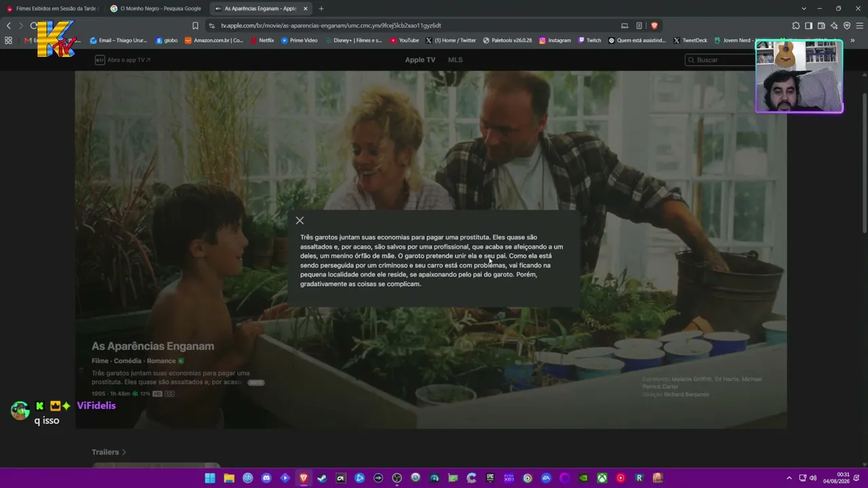Click the Brave browser taskbar icon
Image resolution: width=868 pixels, height=488 pixels.
(x=303, y=478)
